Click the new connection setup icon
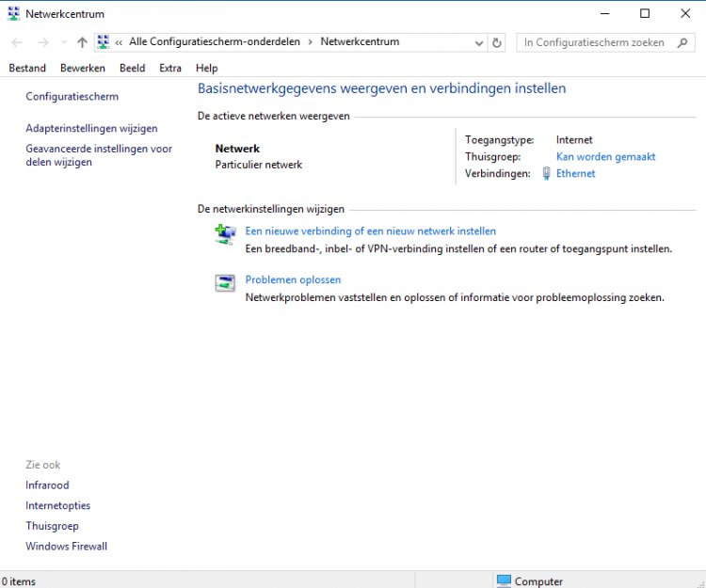 pyautogui.click(x=225, y=235)
